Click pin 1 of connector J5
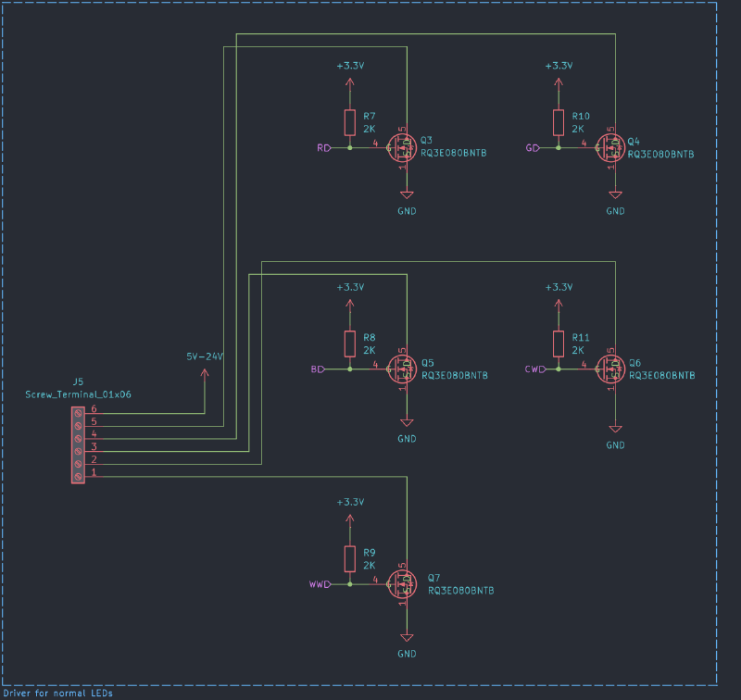This screenshot has height=700, width=741. point(94,476)
